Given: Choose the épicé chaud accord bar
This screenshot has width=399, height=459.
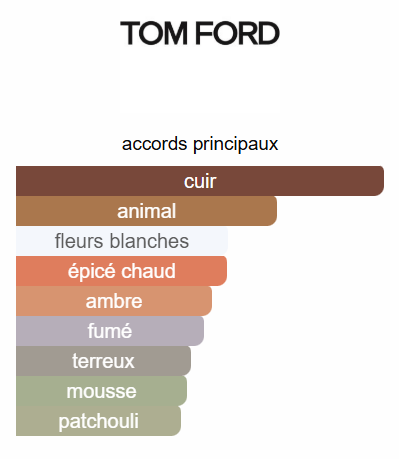Looking at the screenshot, I should coord(122,271).
